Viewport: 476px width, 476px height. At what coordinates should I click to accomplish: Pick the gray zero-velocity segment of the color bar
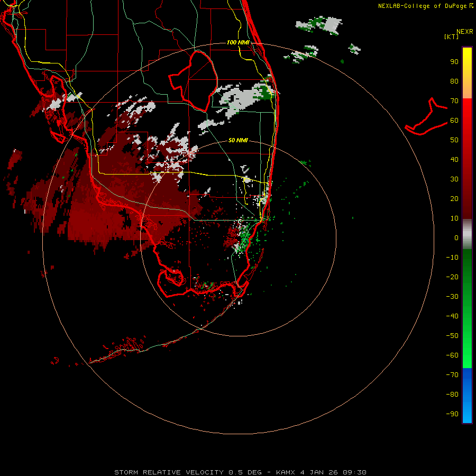coord(467,234)
